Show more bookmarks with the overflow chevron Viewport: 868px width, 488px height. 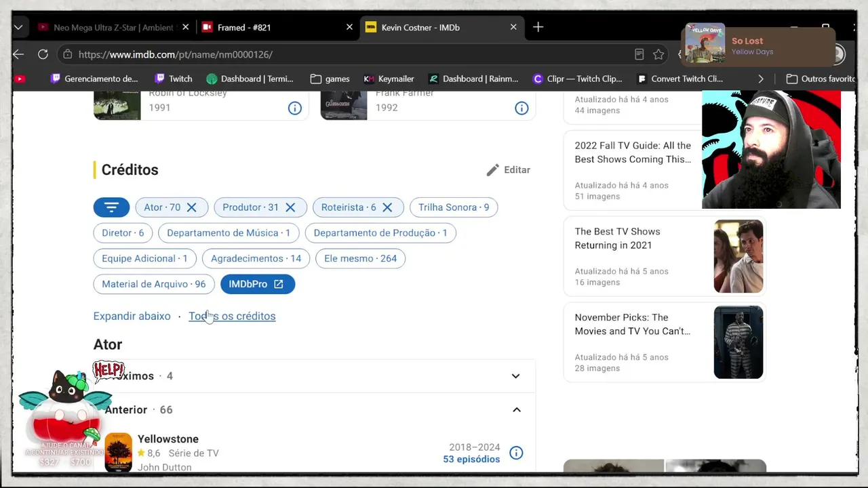(x=761, y=79)
